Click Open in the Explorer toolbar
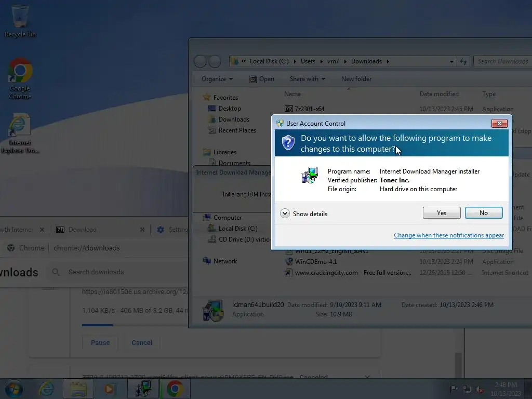 (262, 79)
